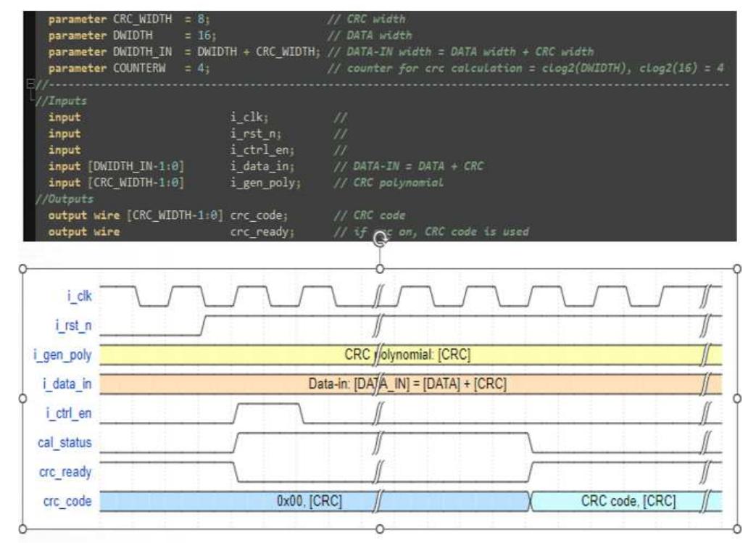This screenshot has height=543, width=756.
Task: Click the crc_ready signal label in waveform
Action: [x=65, y=472]
